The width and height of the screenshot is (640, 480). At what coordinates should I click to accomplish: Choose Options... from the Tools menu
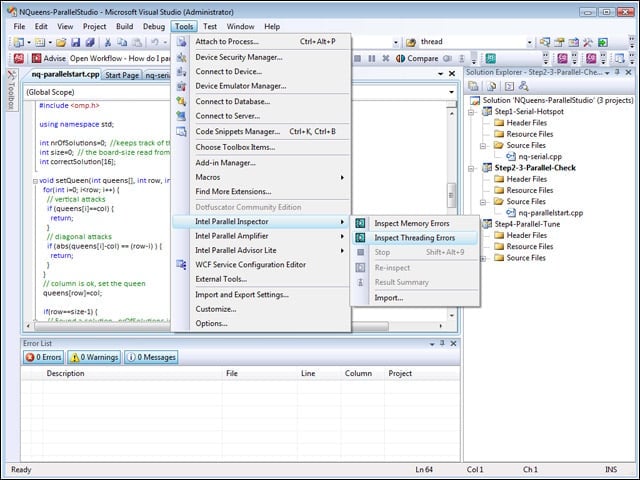(x=211, y=323)
